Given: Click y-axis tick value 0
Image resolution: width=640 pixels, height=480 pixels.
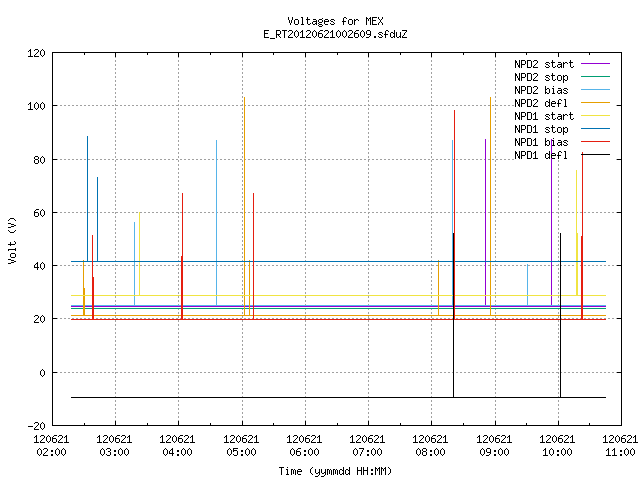Looking at the screenshot, I should coord(42,373).
